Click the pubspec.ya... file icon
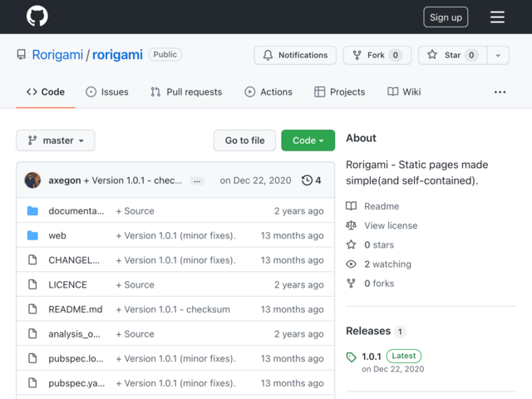The image size is (532, 399). pos(32,383)
